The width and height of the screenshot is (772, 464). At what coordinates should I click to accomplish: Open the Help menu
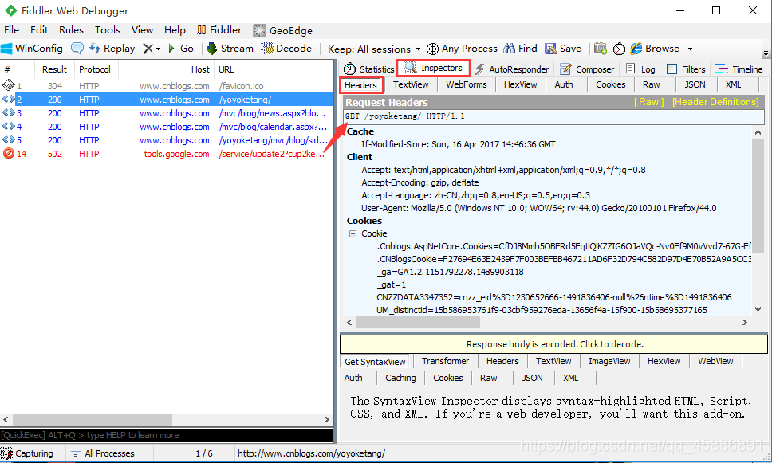click(x=175, y=30)
